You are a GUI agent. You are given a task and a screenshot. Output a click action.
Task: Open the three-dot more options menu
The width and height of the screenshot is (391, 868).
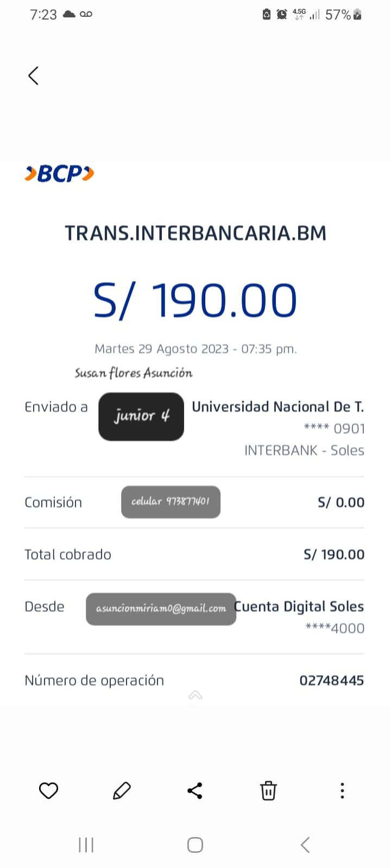342,790
